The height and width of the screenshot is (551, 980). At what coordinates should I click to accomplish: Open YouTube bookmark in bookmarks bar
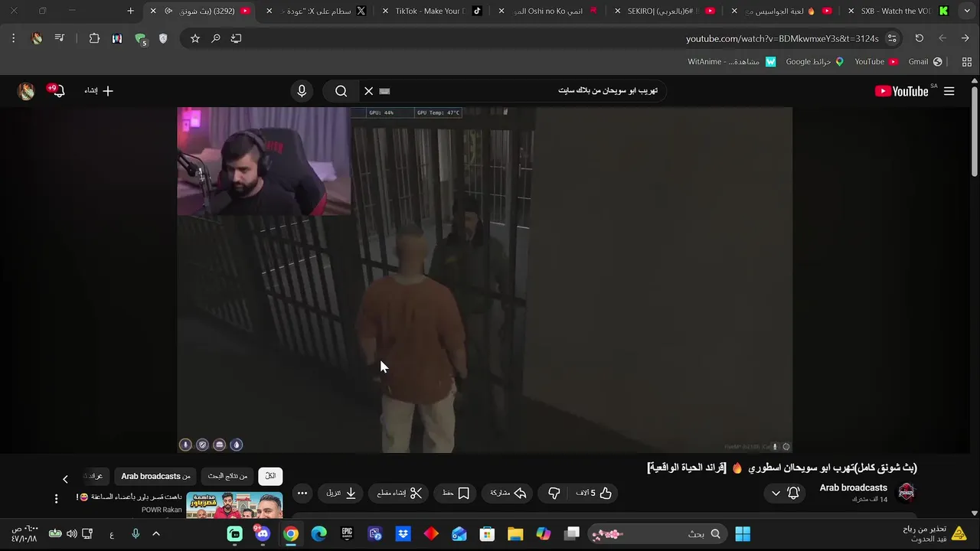[x=876, y=62]
